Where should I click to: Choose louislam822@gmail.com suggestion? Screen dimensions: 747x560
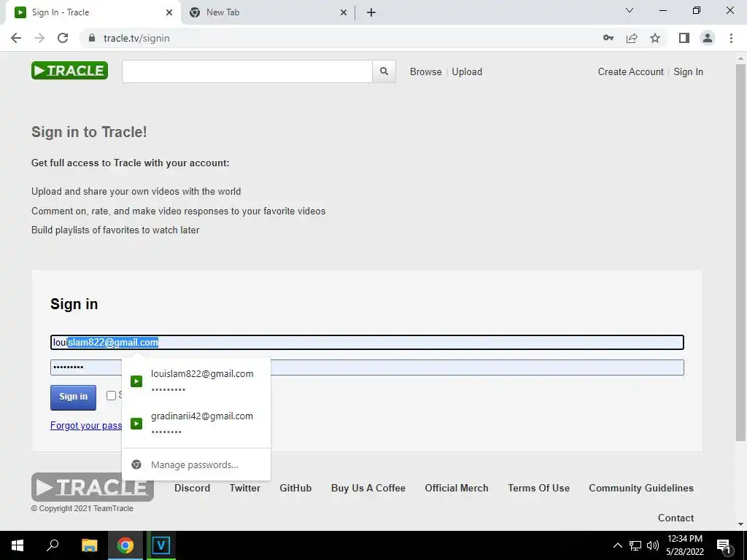[x=196, y=381]
